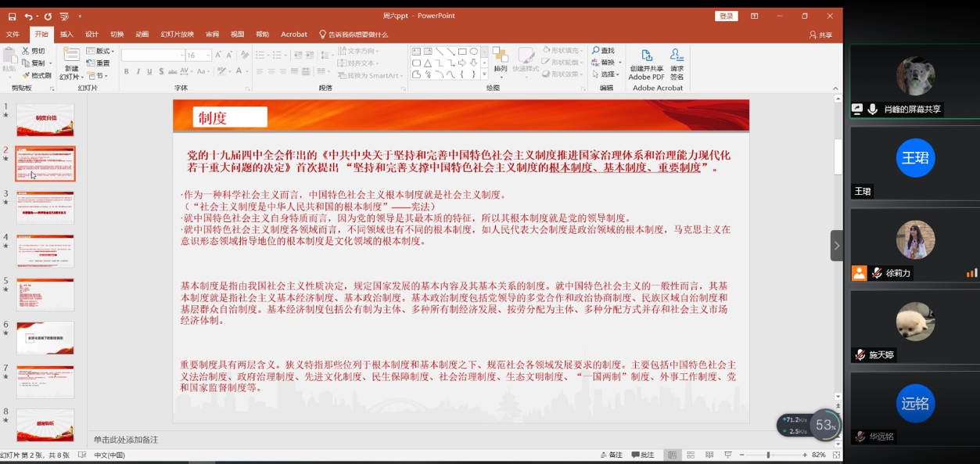This screenshot has width=980, height=464.
Task: Click the Sign in (登录) button
Action: coord(726,16)
